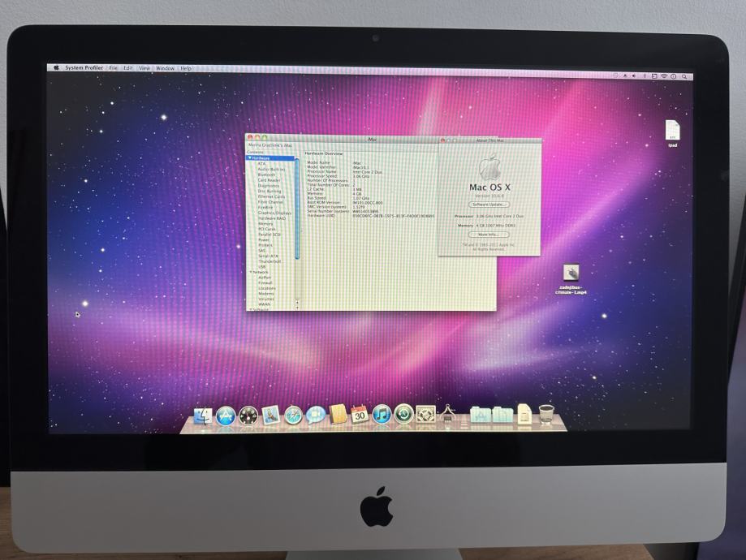Click Software Update button in About This Mac
The height and width of the screenshot is (560, 746).
point(489,204)
